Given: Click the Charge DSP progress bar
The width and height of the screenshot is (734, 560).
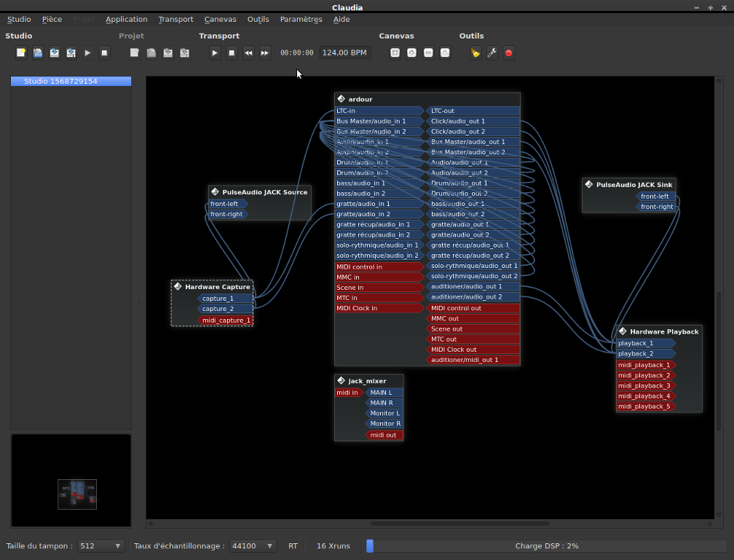Looking at the screenshot, I should click(546, 545).
